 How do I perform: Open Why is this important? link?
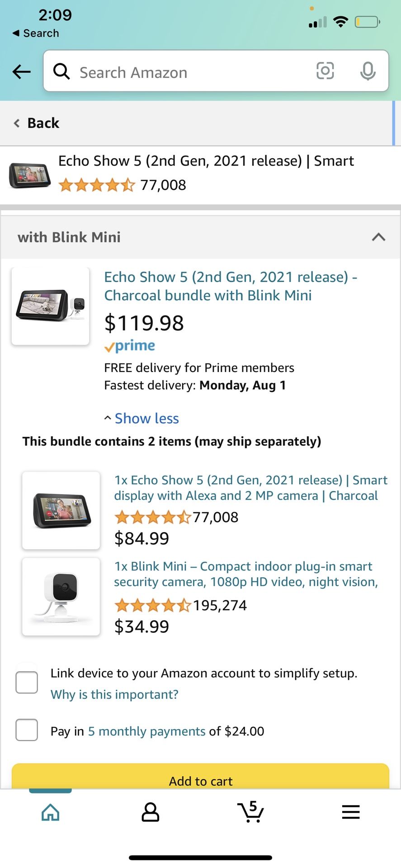pos(114,694)
